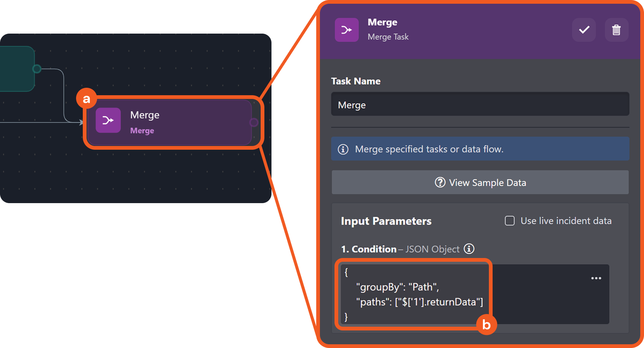
Task: Click info icon in Merge description banner
Action: [x=343, y=149]
